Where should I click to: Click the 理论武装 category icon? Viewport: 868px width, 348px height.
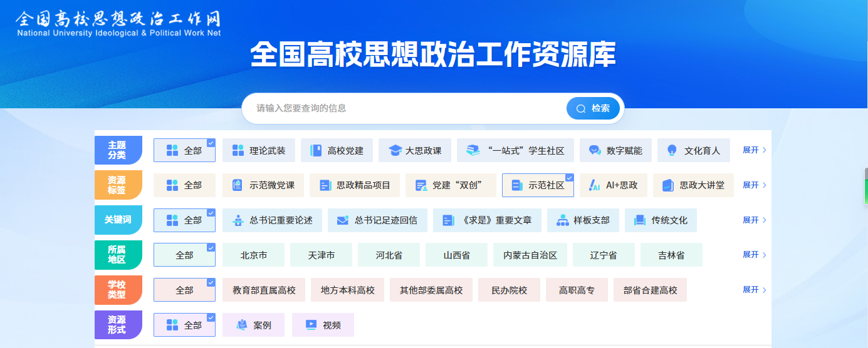pyautogui.click(x=238, y=150)
